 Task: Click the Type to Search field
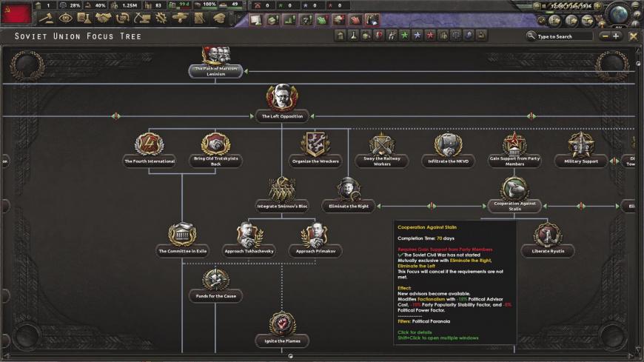coord(564,36)
